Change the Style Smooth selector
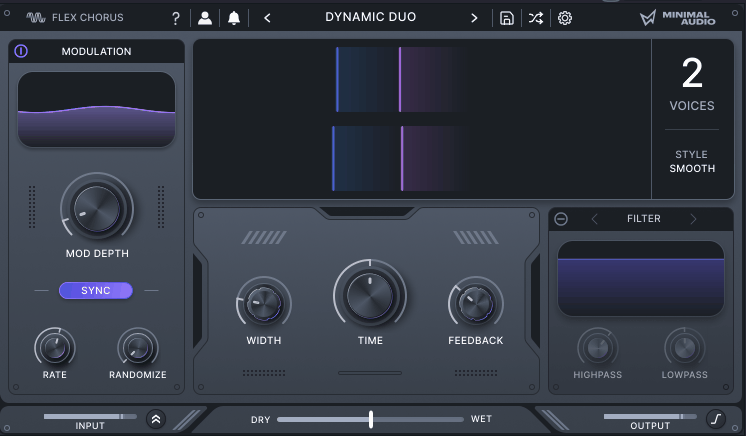The image size is (746, 436). 692,161
